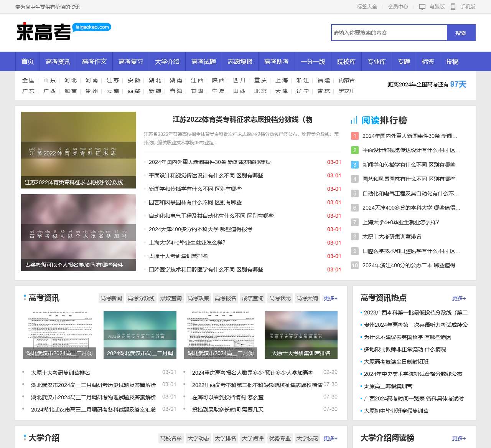Open the 志愿填报 menu item
491x448 pixels.
240,61
